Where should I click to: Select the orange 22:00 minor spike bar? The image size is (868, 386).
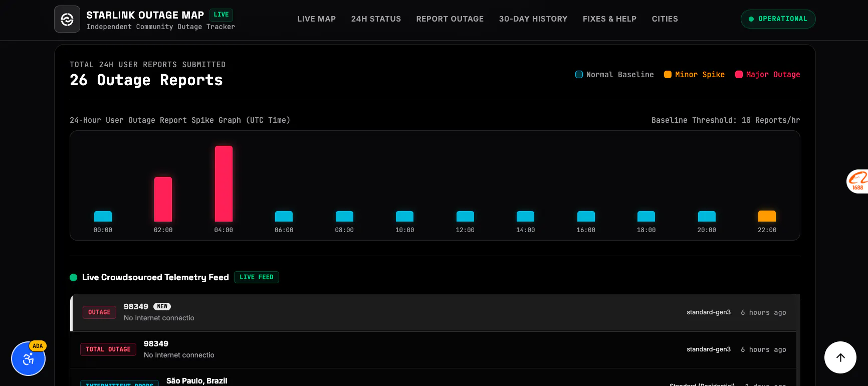coord(767,216)
